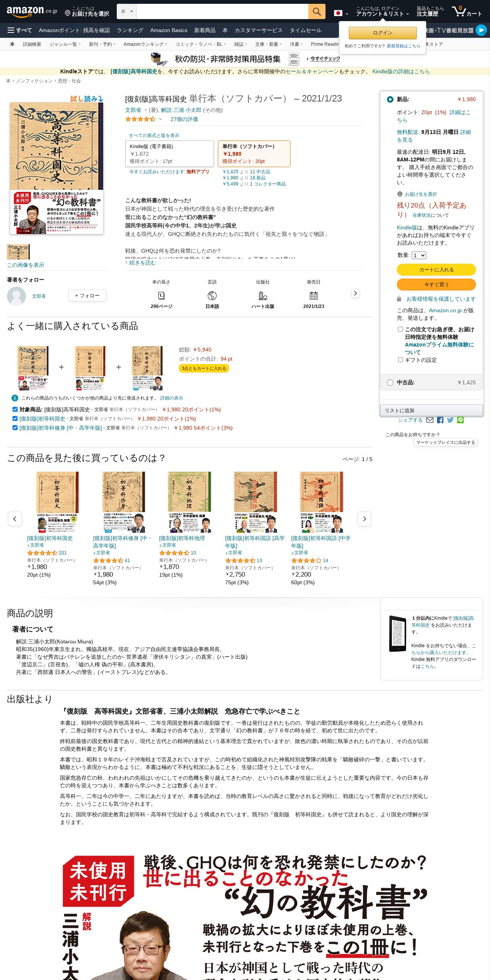Open カスタマーサービス in the top nav
490x980 pixels.
tap(258, 30)
